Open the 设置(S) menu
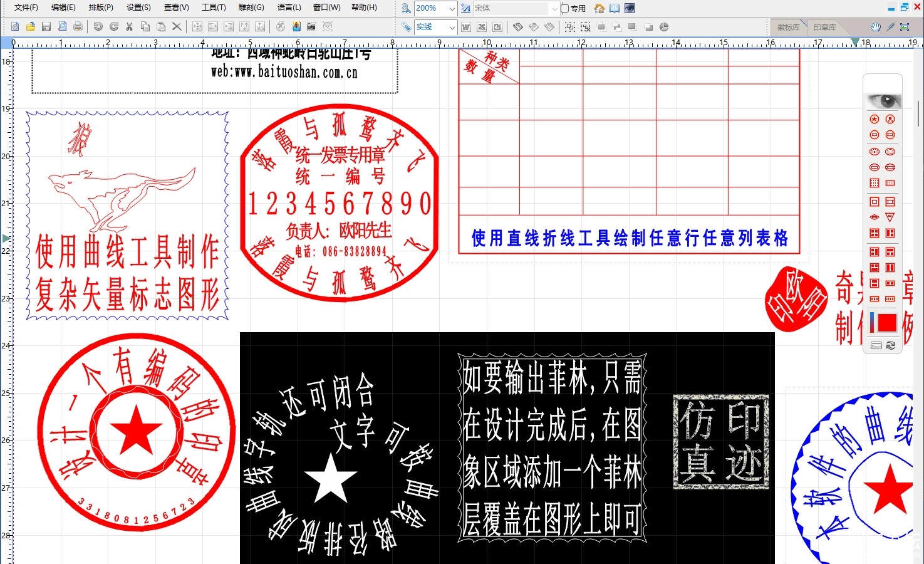This screenshot has height=564, width=924. pyautogui.click(x=138, y=8)
